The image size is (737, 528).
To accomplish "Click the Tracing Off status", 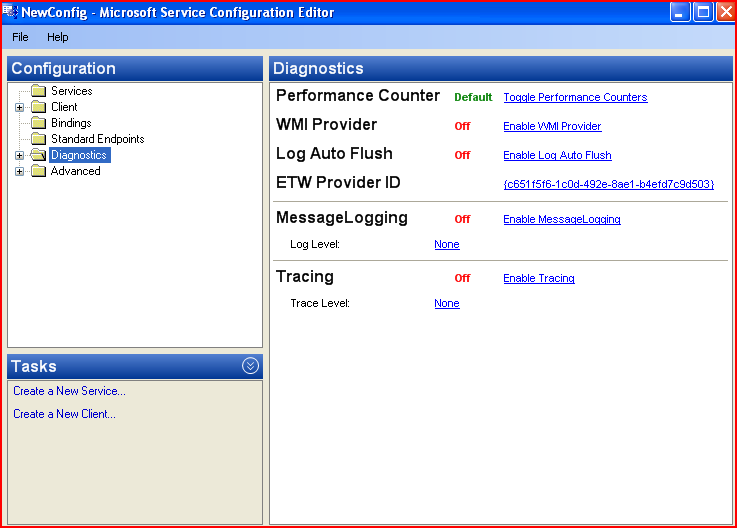I will pos(463,278).
